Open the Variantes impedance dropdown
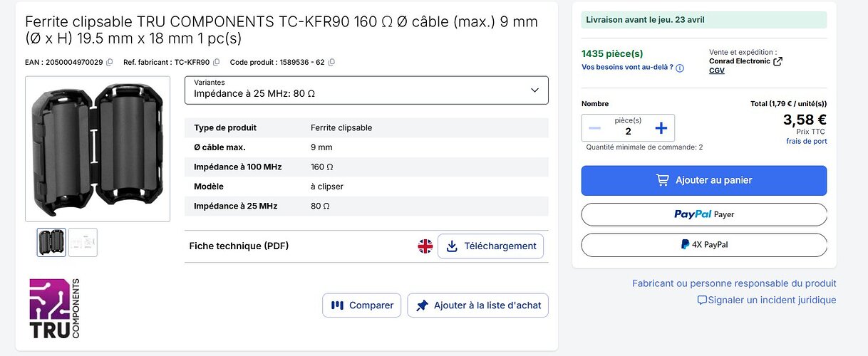The height and width of the screenshot is (356, 868). coord(366,90)
